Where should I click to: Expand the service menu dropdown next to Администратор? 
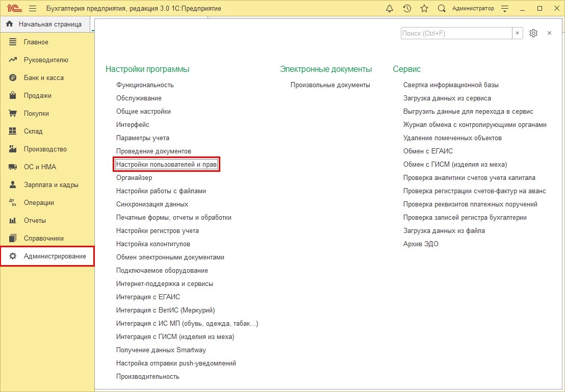(x=505, y=8)
